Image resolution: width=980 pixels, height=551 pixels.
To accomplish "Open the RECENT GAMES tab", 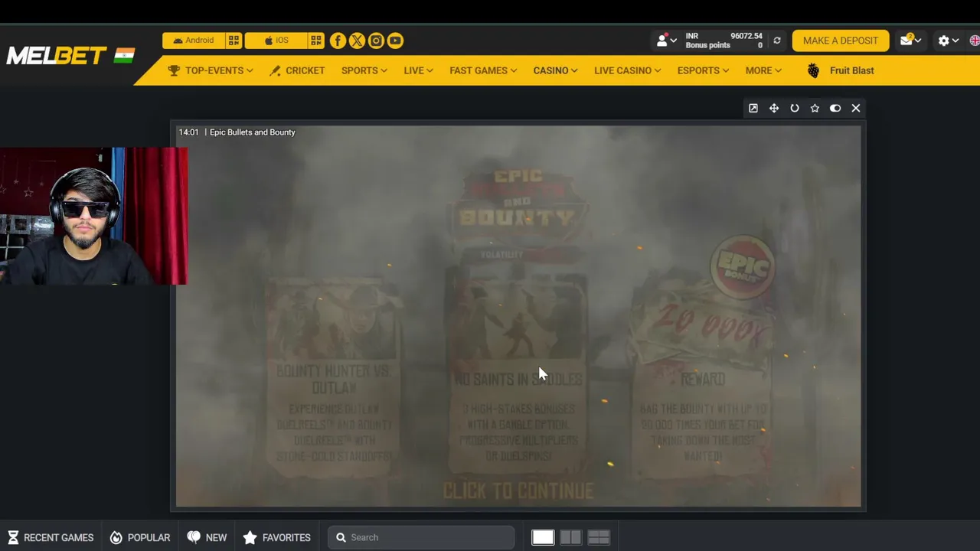I will (x=51, y=537).
